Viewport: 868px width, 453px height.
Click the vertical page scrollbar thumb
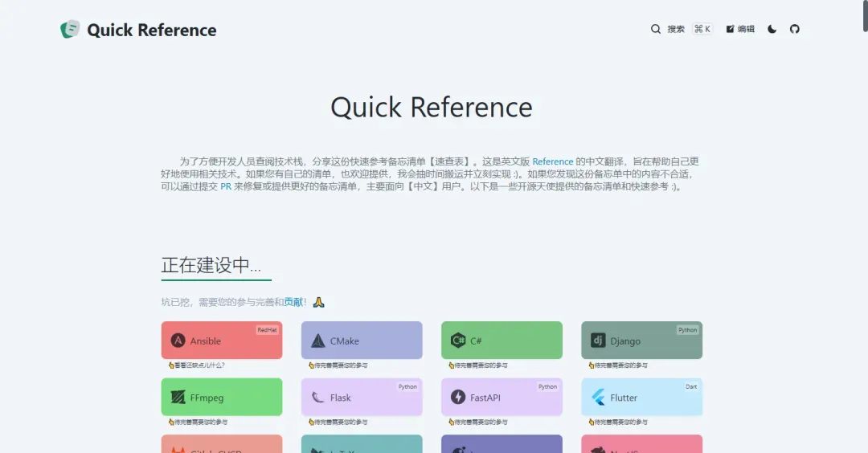tap(866, 15)
